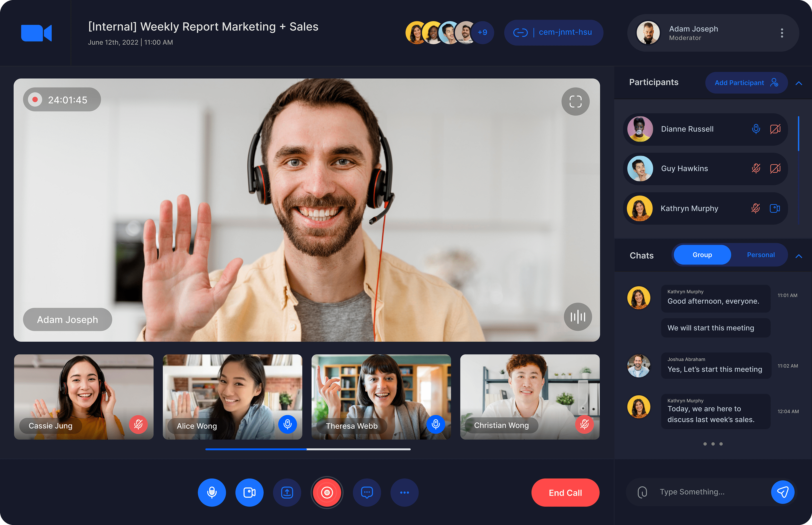
Task: Toggle Guy Hawkins microphone status
Action: click(756, 169)
